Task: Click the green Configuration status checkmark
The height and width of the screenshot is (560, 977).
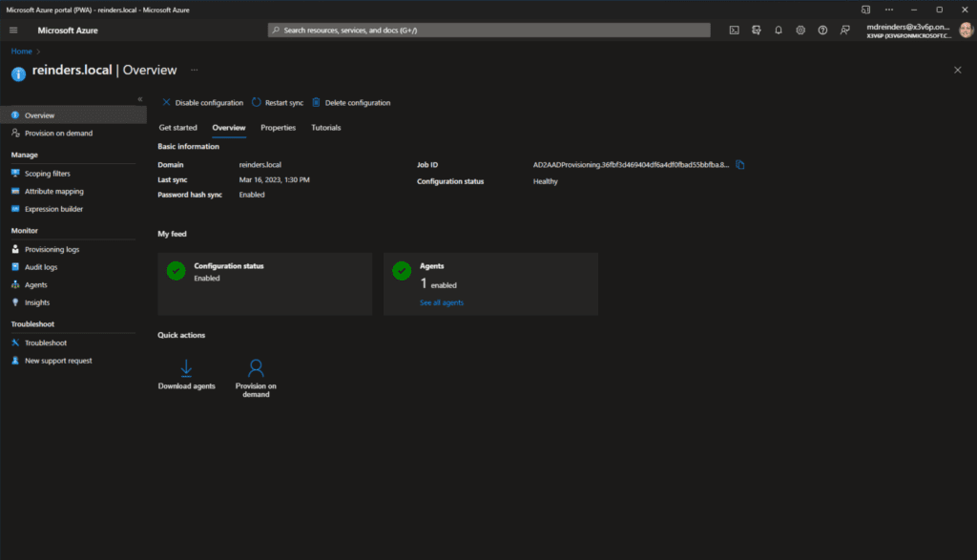Action: click(x=177, y=271)
